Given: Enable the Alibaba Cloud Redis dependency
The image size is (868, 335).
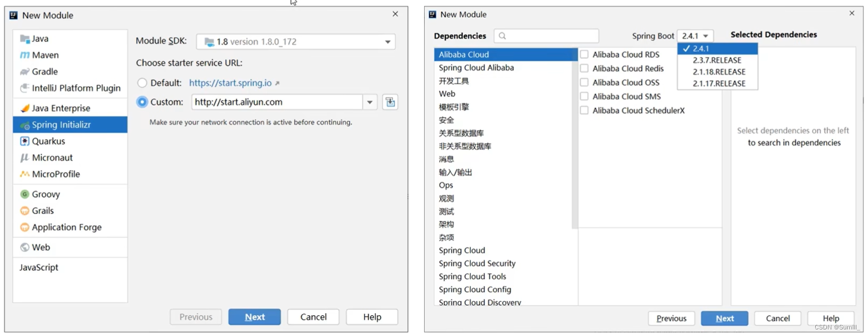Looking at the screenshot, I should point(584,69).
